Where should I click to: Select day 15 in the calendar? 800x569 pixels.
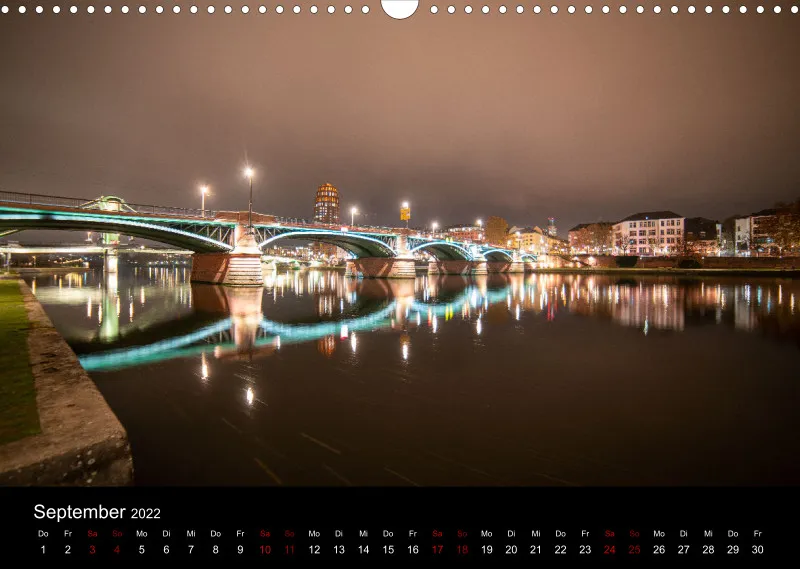point(388,550)
